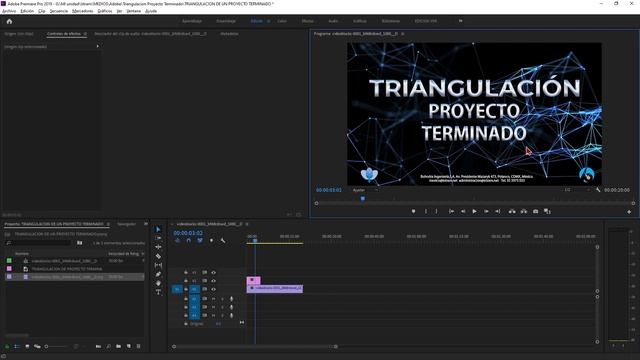Viewport: 640px width, 360px height.
Task: Toggle V3 track output eye
Action: point(213,272)
